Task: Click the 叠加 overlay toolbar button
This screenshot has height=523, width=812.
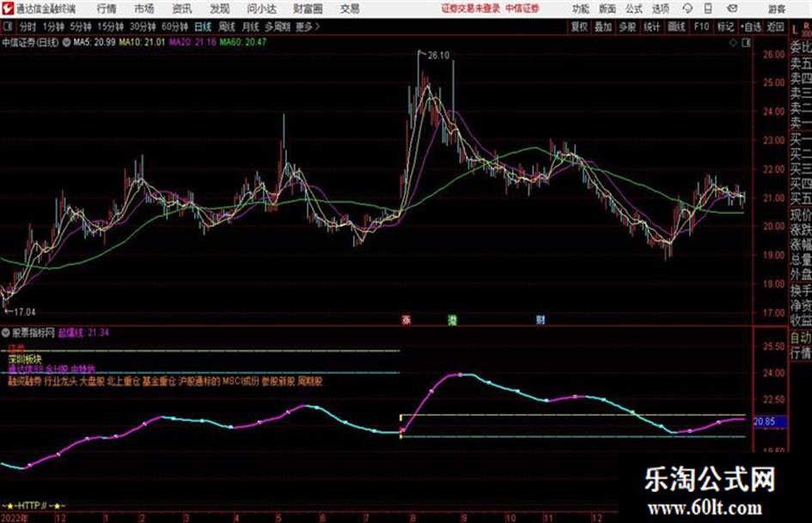Action: click(x=603, y=27)
